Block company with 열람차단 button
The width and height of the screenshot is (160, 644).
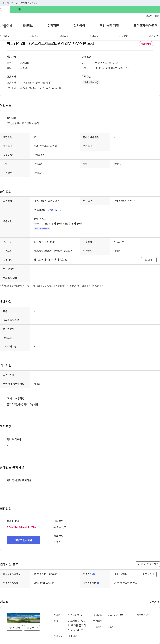32,628
